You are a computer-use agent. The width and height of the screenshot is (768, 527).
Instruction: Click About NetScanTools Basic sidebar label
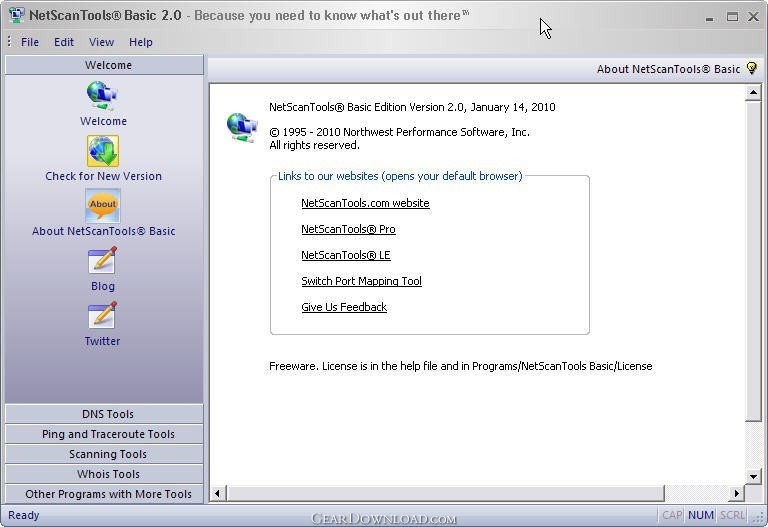[103, 231]
